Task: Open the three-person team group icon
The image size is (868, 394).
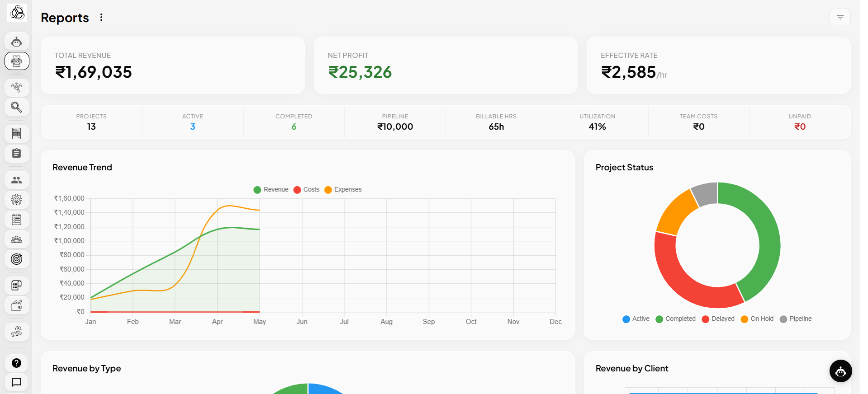Action: (17, 239)
